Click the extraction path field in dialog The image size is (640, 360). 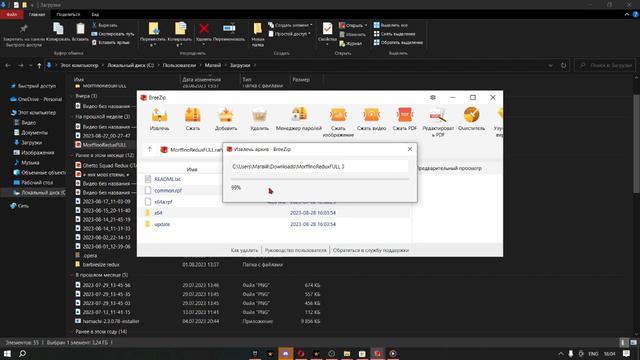tap(320, 167)
